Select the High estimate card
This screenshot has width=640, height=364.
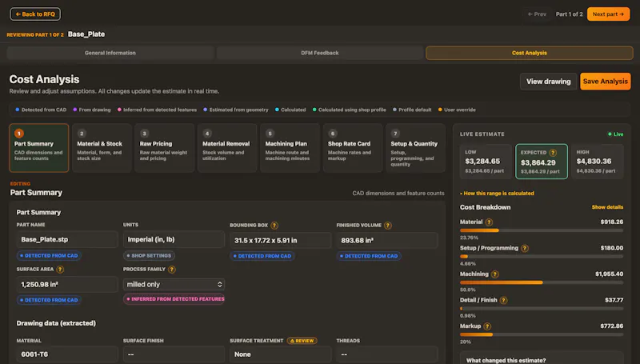[597, 162]
